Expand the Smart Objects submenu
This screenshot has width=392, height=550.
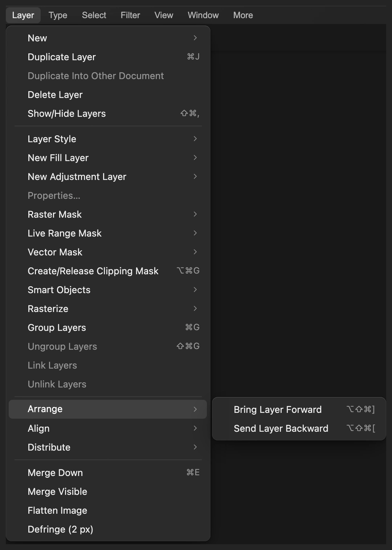pos(108,290)
